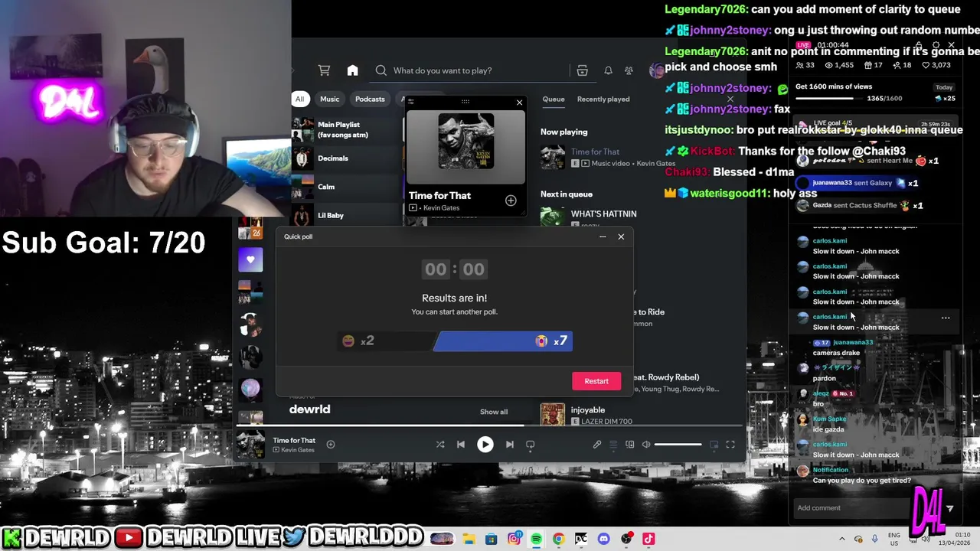Image resolution: width=980 pixels, height=551 pixels.
Task: Toggle the lyrics microphone icon
Action: click(597, 444)
